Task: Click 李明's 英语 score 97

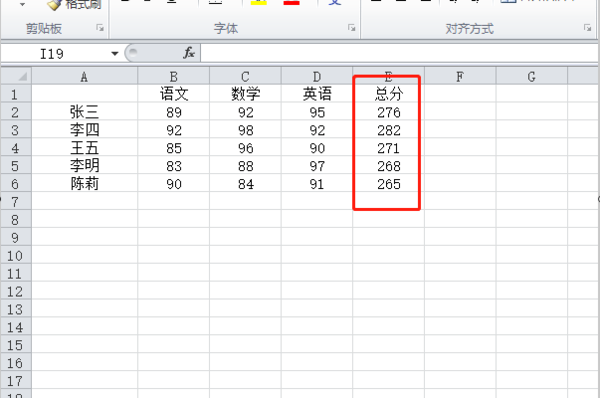Action: (317, 165)
